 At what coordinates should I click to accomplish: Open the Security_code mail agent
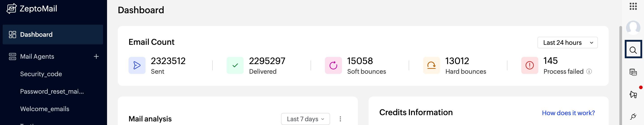point(41,74)
